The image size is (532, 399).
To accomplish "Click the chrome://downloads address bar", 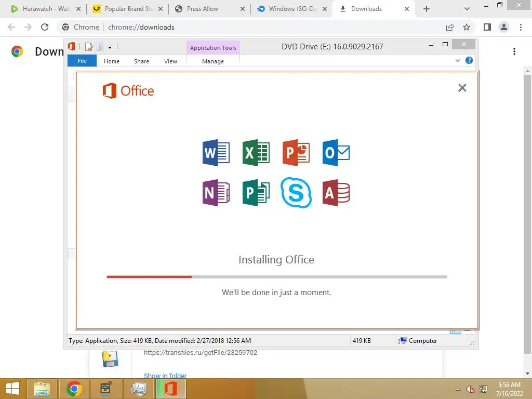I will click(x=251, y=27).
